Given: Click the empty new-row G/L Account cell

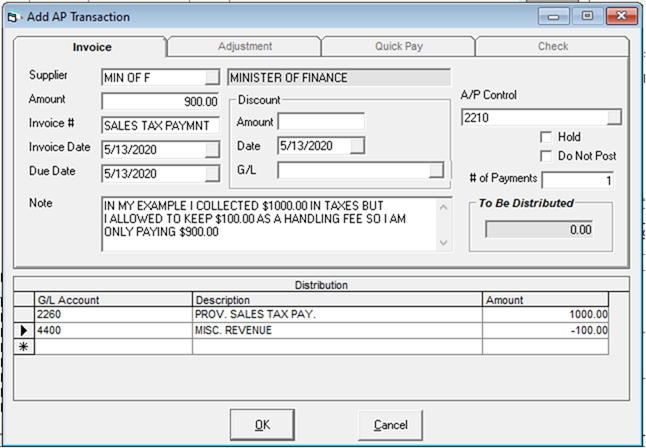Looking at the screenshot, I should 114,347.
